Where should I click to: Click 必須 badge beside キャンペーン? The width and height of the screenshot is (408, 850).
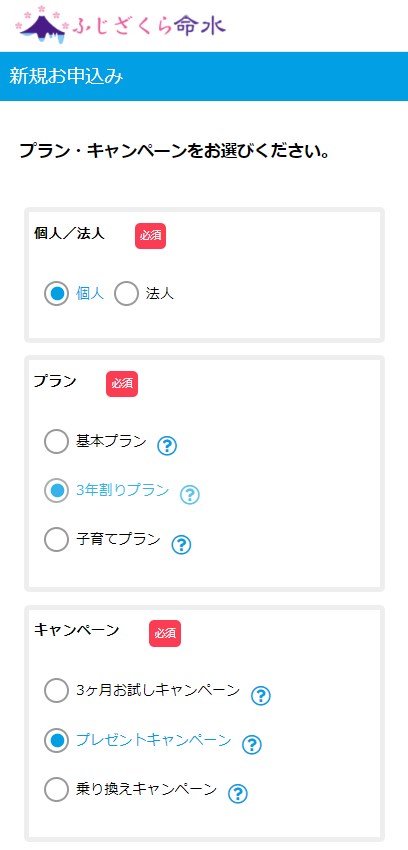pos(165,633)
